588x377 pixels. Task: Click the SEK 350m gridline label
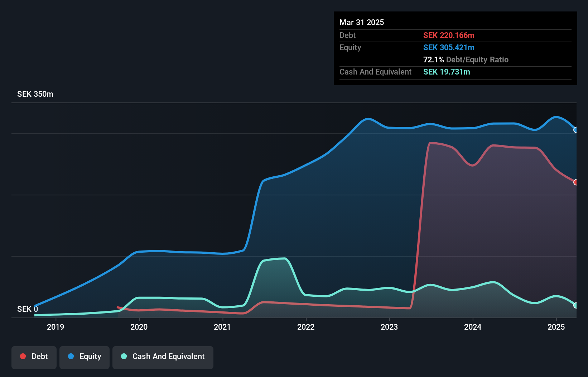(x=35, y=94)
